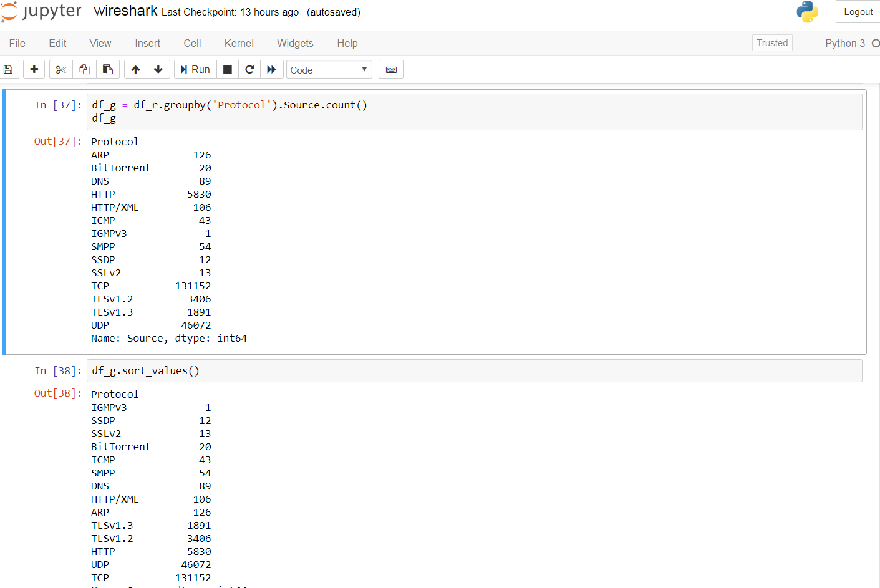Click the Python logo icon
The height and width of the screenshot is (588, 880).
point(807,12)
